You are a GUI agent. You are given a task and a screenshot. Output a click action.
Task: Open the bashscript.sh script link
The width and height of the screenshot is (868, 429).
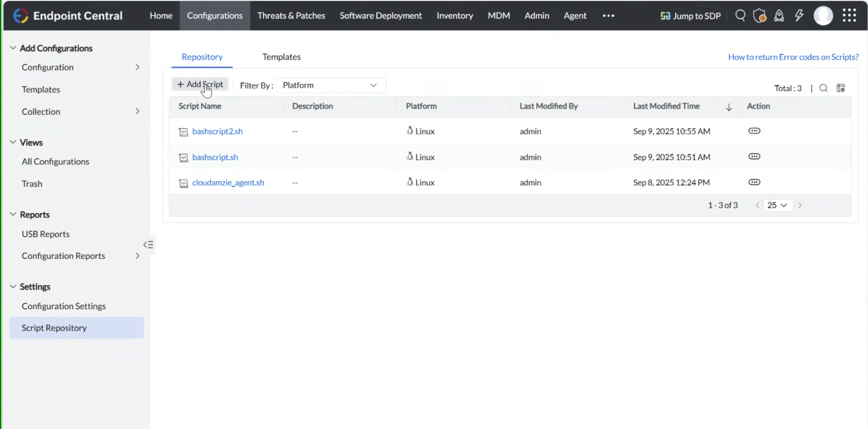tap(215, 157)
